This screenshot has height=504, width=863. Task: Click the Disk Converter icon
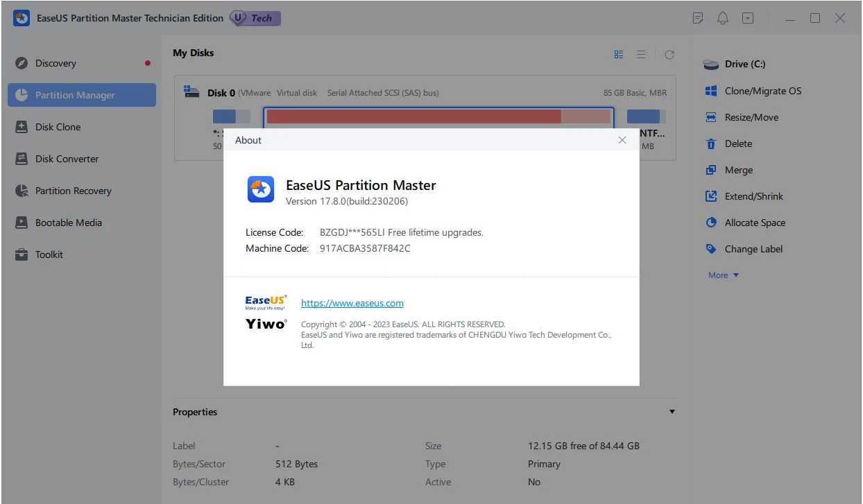click(x=22, y=159)
